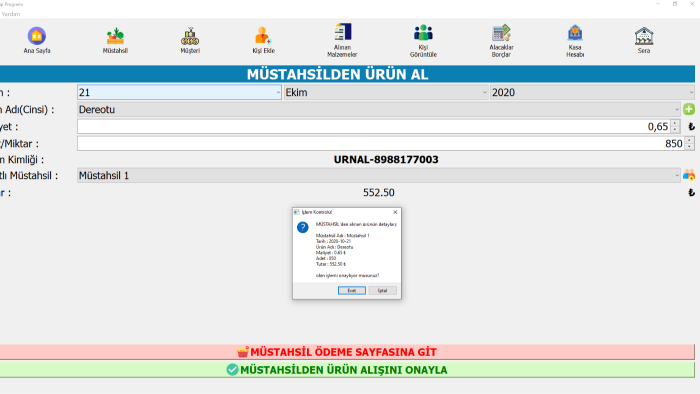The width and height of the screenshot is (700, 394).
Task: Click the lira symbol next to the cost field
Action: [x=691, y=127]
